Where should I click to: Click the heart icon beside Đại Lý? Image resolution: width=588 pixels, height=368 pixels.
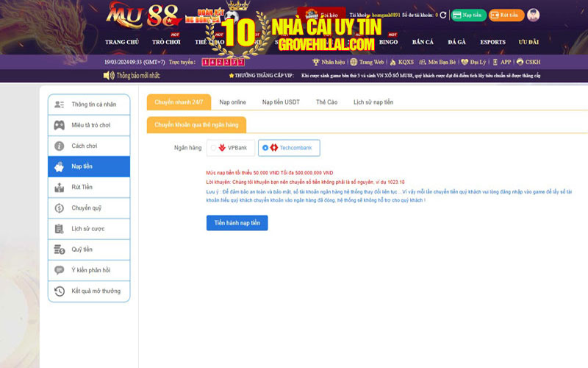[465, 62]
